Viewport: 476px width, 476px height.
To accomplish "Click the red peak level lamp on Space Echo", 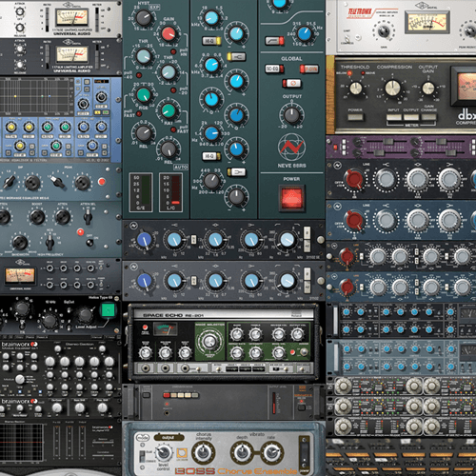I will (145, 327).
